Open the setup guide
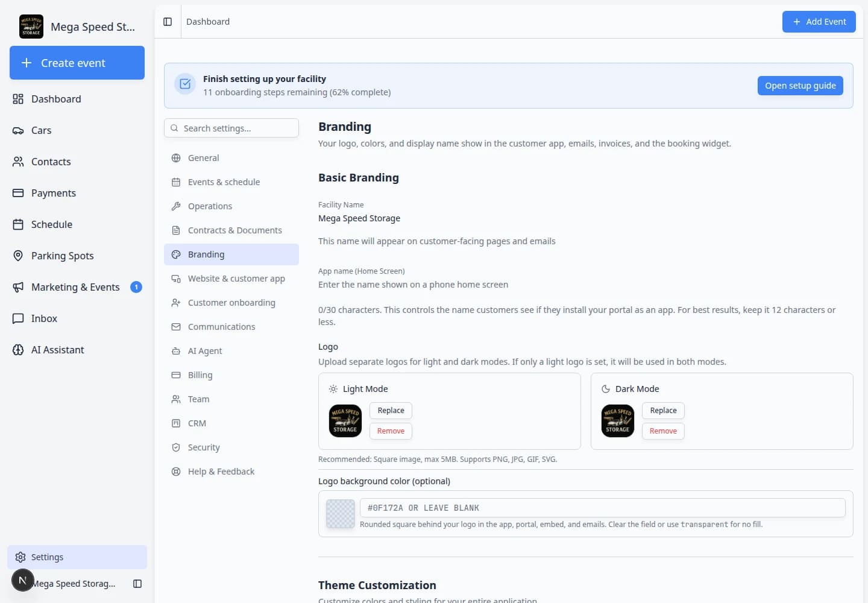The height and width of the screenshot is (603, 868). tap(800, 86)
